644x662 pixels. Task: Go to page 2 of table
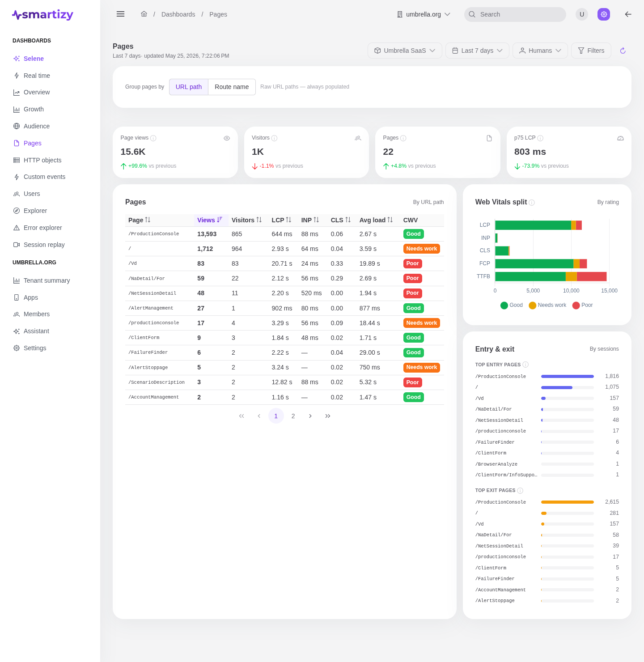293,416
